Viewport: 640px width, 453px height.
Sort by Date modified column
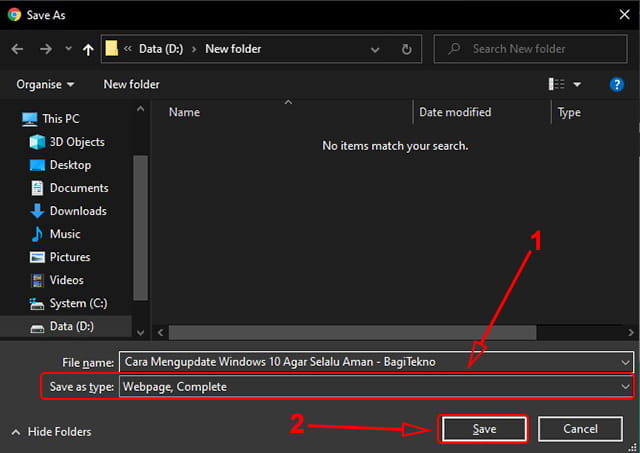(455, 112)
